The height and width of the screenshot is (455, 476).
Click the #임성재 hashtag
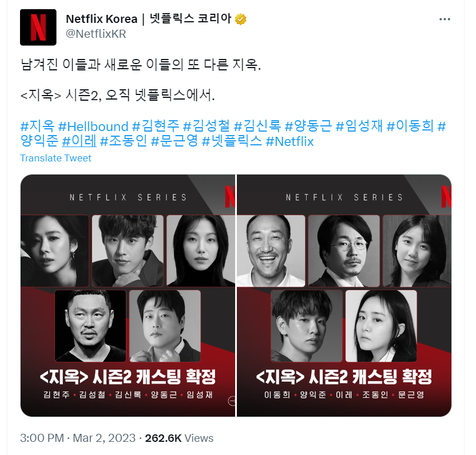tap(359, 126)
